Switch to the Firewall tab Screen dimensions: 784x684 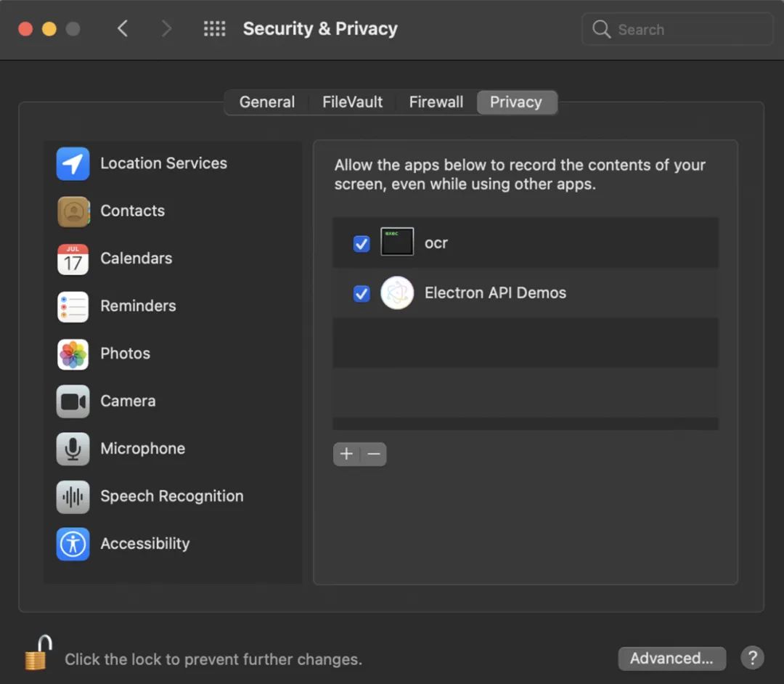[436, 102]
